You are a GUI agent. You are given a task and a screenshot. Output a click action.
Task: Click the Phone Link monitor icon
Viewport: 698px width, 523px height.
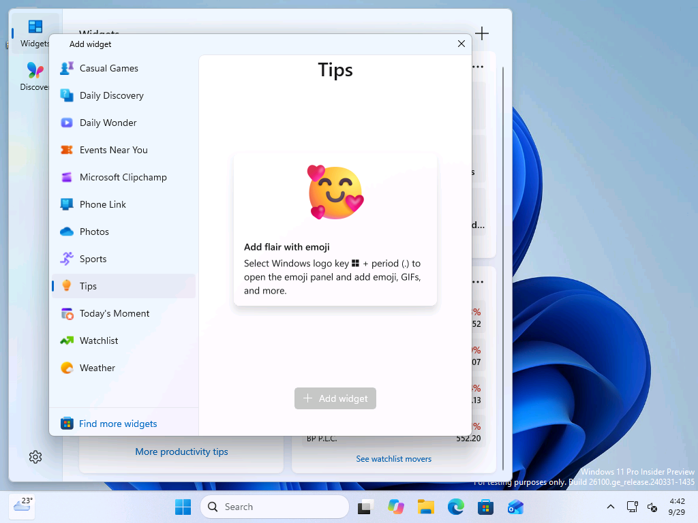[x=67, y=204]
